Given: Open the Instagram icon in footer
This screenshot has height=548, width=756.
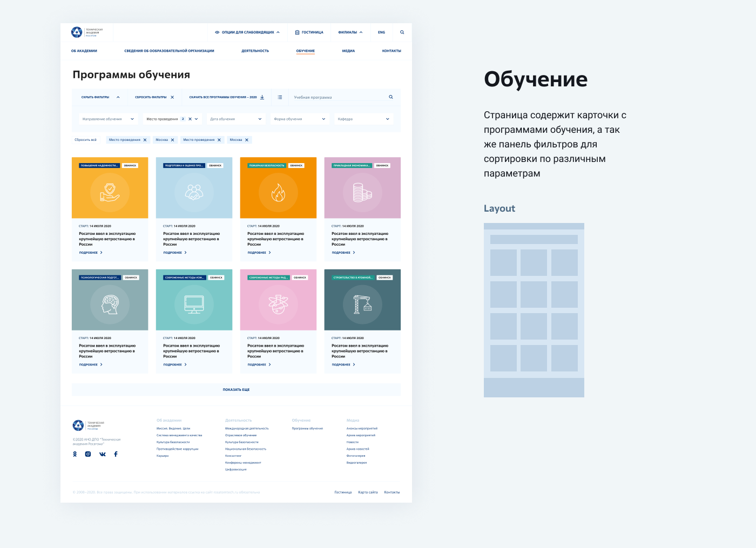Looking at the screenshot, I should pos(88,454).
